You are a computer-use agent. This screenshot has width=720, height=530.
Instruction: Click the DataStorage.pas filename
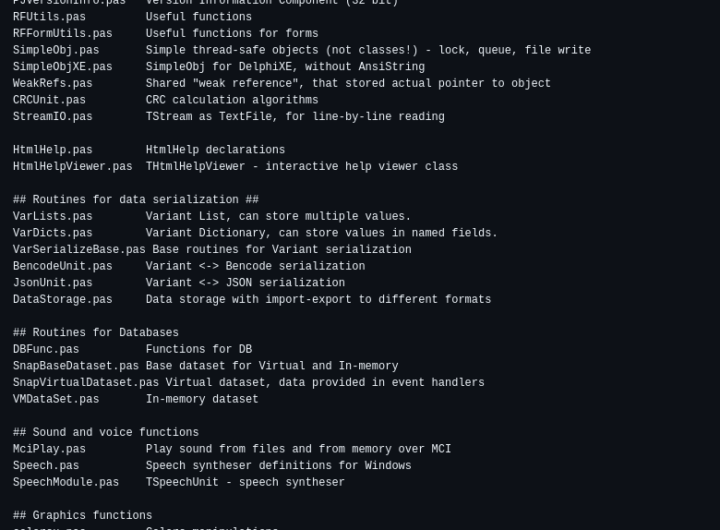tap(62, 300)
